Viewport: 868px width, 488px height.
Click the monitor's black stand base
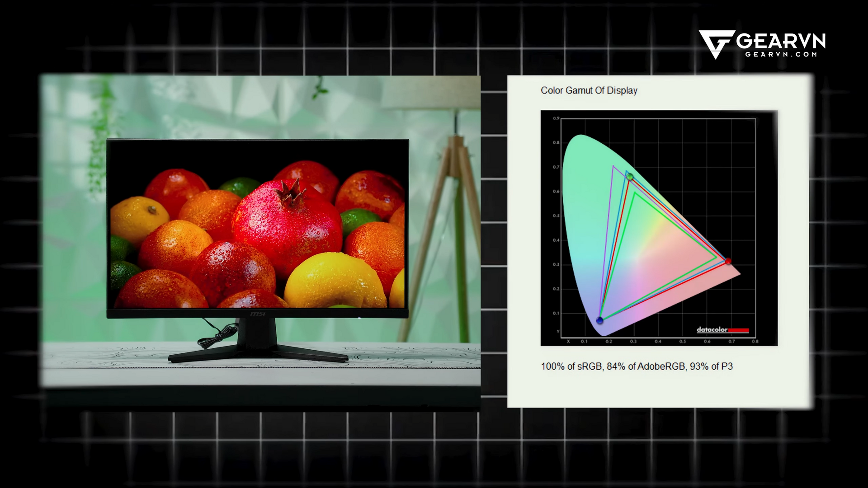pos(258,353)
